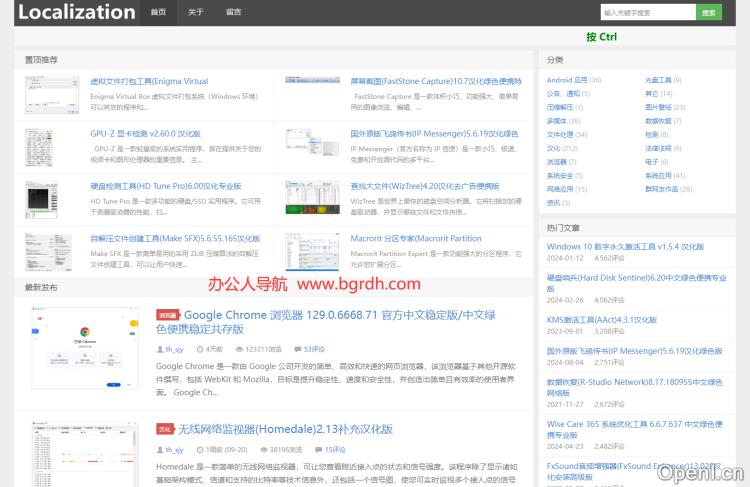Open the Enigma Virtual Box thumbnail
Screen dimensions: 750x487
[x=52, y=95]
